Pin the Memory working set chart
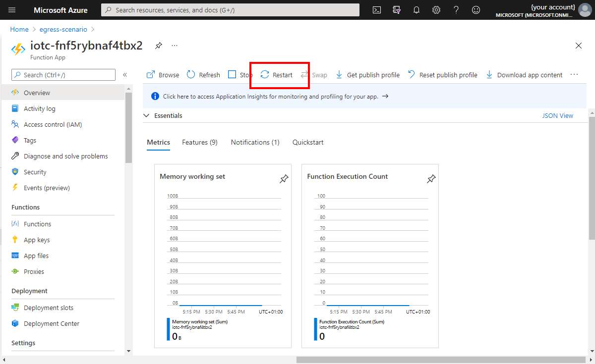This screenshot has width=595, height=364. (284, 179)
